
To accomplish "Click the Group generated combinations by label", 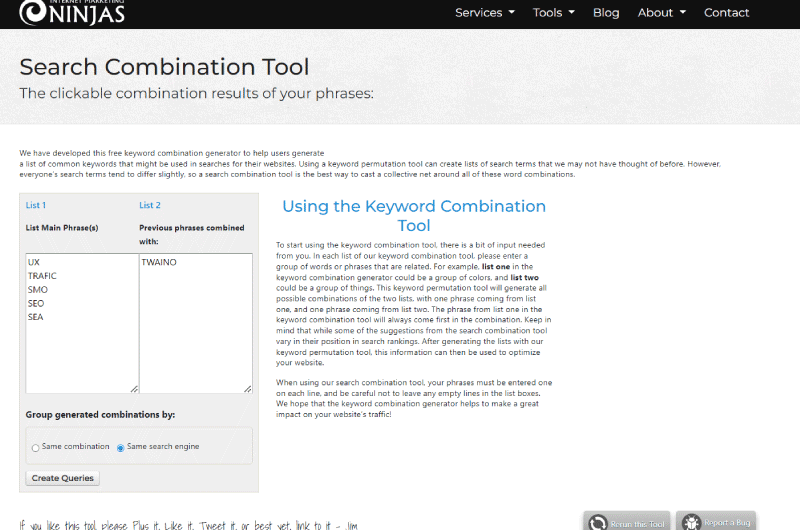I will click(x=101, y=415).
